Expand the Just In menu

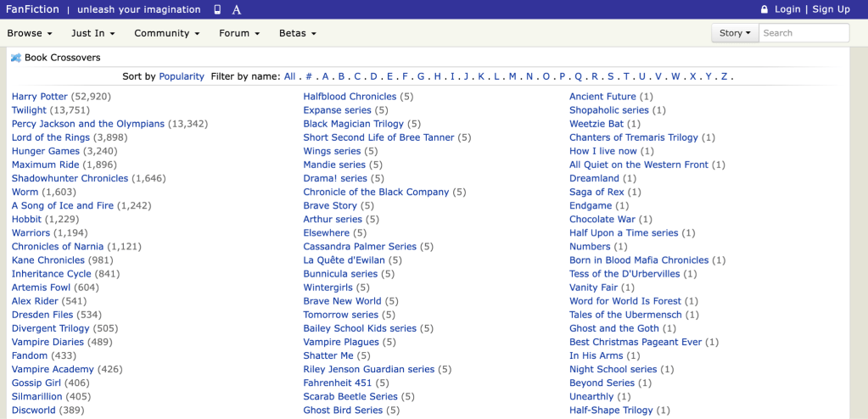click(93, 33)
